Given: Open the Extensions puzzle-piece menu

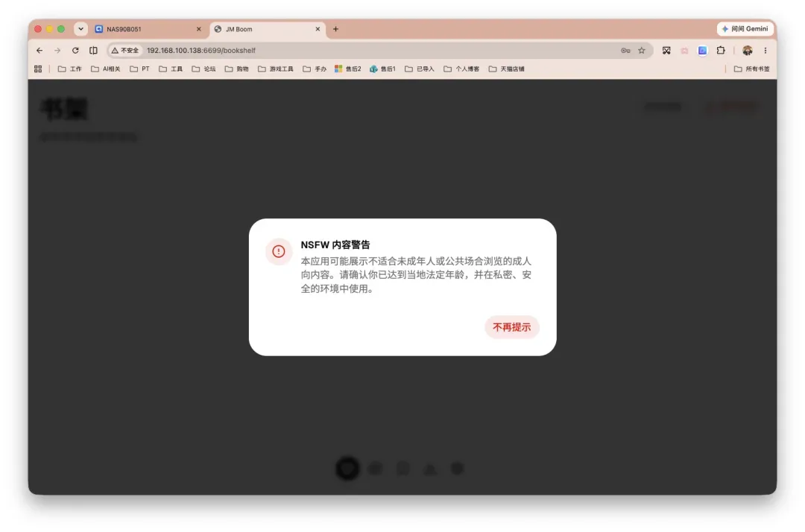Looking at the screenshot, I should point(721,50).
